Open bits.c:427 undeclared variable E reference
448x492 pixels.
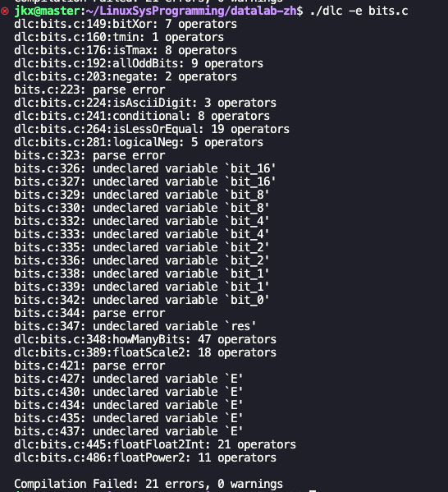point(128,379)
